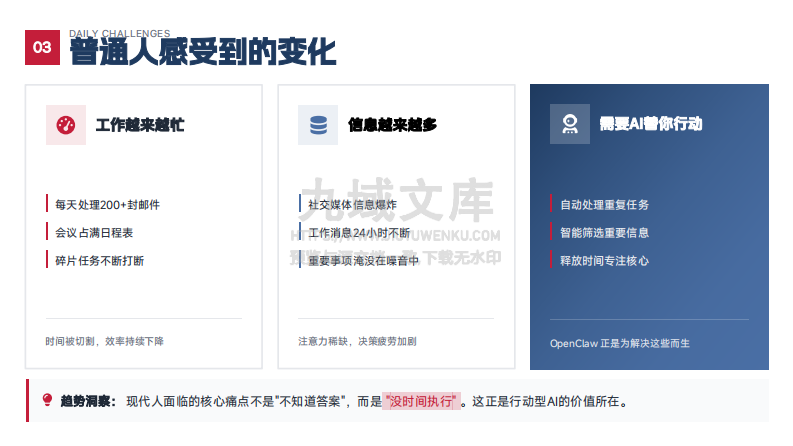Click the bullet 会议占满日程表
Image resolution: width=793 pixels, height=446 pixels.
94,232
